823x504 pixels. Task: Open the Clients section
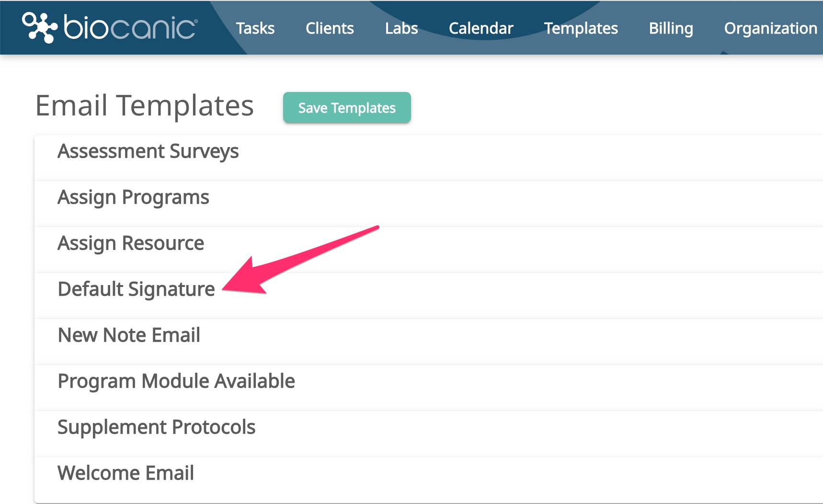(330, 28)
